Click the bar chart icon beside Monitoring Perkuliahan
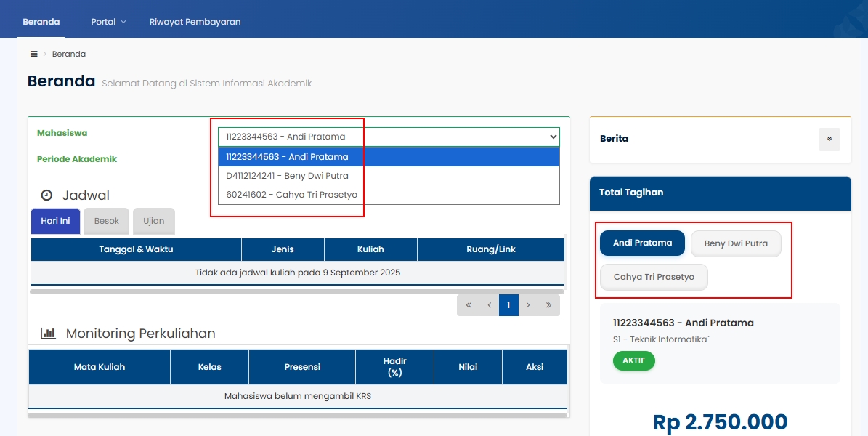Image resolution: width=868 pixels, height=436 pixels. [x=48, y=334]
